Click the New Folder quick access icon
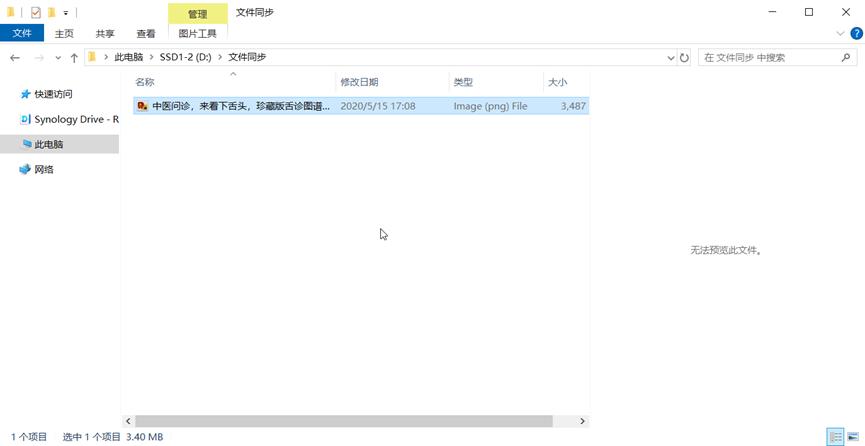This screenshot has height=446, width=865. click(51, 12)
